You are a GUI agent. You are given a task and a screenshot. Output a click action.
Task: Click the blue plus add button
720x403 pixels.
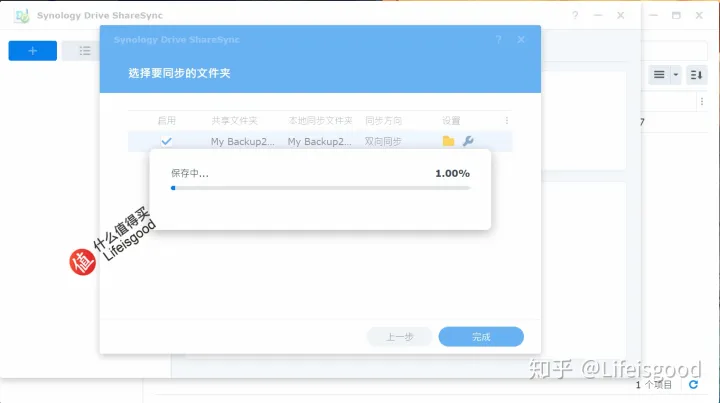tap(33, 51)
